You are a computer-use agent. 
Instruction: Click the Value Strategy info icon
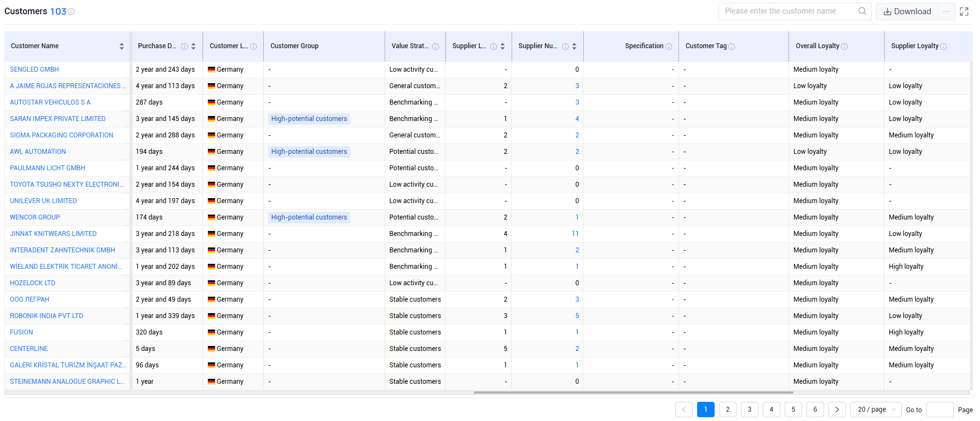point(436,47)
